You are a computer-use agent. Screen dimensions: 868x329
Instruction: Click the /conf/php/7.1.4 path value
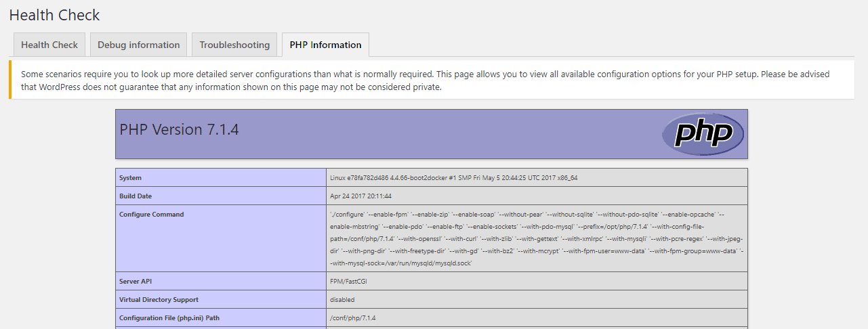pos(352,317)
